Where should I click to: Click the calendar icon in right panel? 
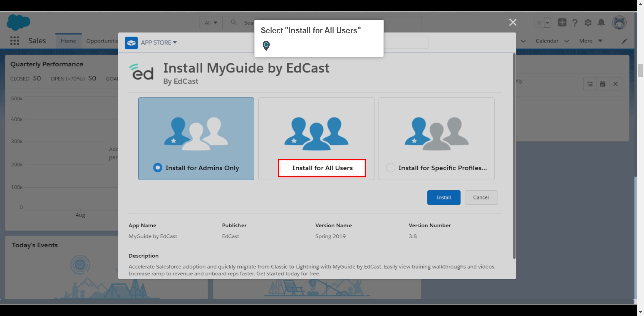tap(602, 84)
